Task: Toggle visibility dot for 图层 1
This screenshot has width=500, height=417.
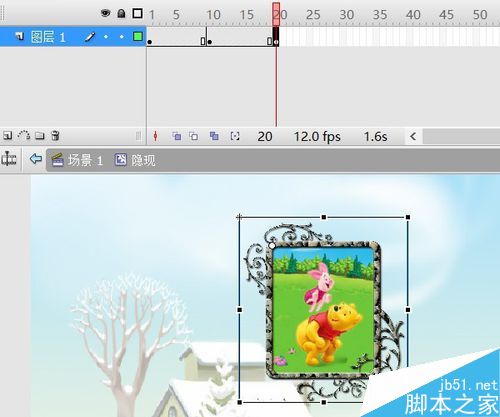Action: (x=106, y=37)
